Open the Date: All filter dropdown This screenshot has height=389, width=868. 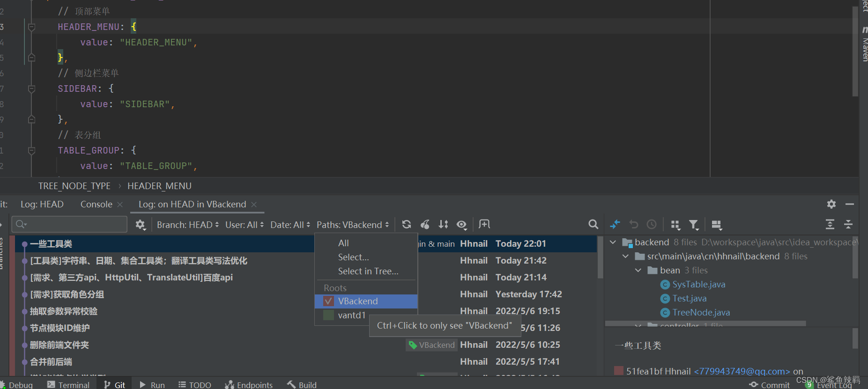coord(290,225)
